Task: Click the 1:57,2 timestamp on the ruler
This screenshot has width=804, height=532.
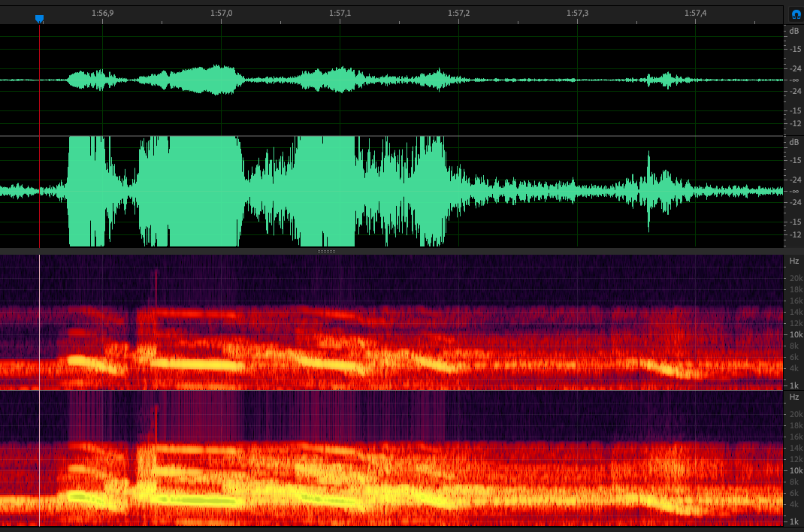Action: [x=459, y=14]
